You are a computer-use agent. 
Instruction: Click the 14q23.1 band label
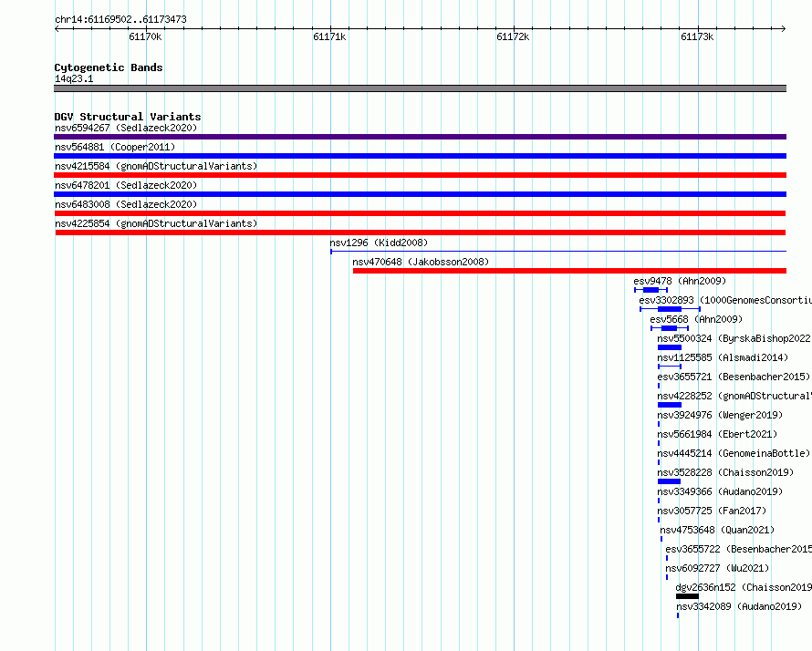tap(74, 78)
